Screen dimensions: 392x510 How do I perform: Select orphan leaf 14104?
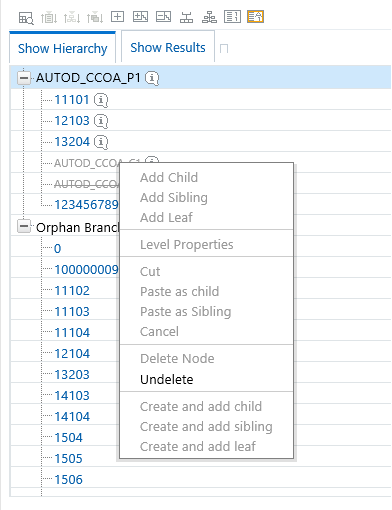coord(72,417)
